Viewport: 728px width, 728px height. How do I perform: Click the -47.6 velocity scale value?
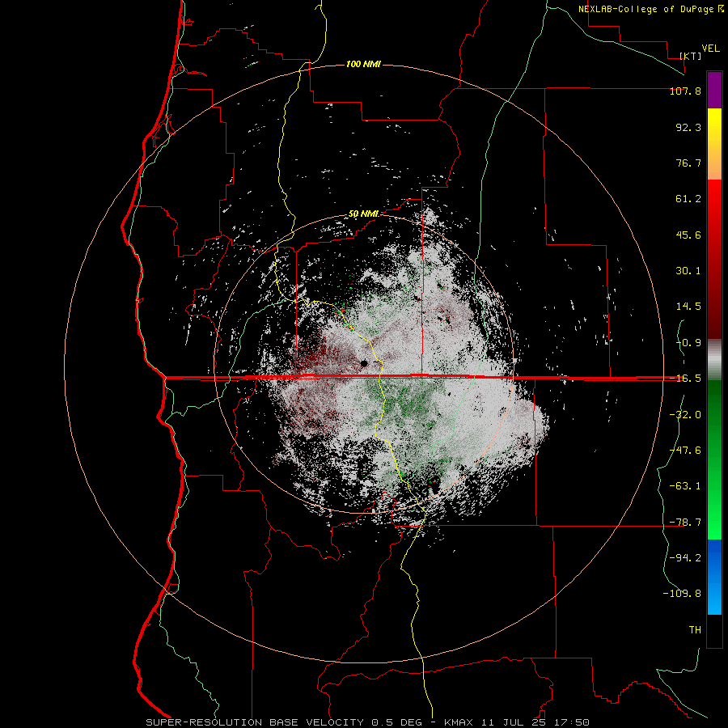click(x=685, y=451)
